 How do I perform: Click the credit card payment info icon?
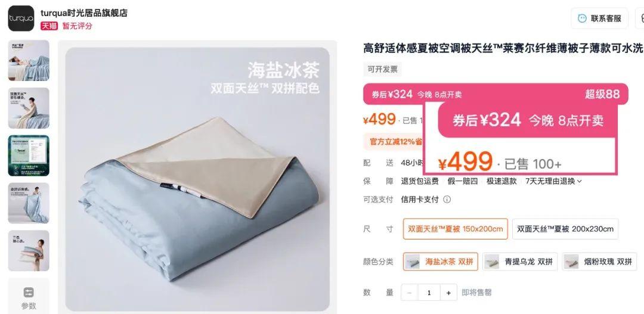pos(447,200)
